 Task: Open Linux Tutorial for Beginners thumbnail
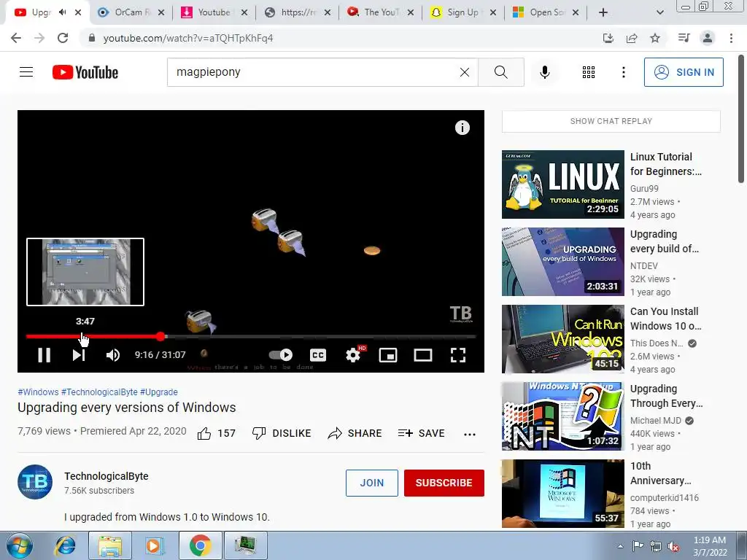click(562, 184)
